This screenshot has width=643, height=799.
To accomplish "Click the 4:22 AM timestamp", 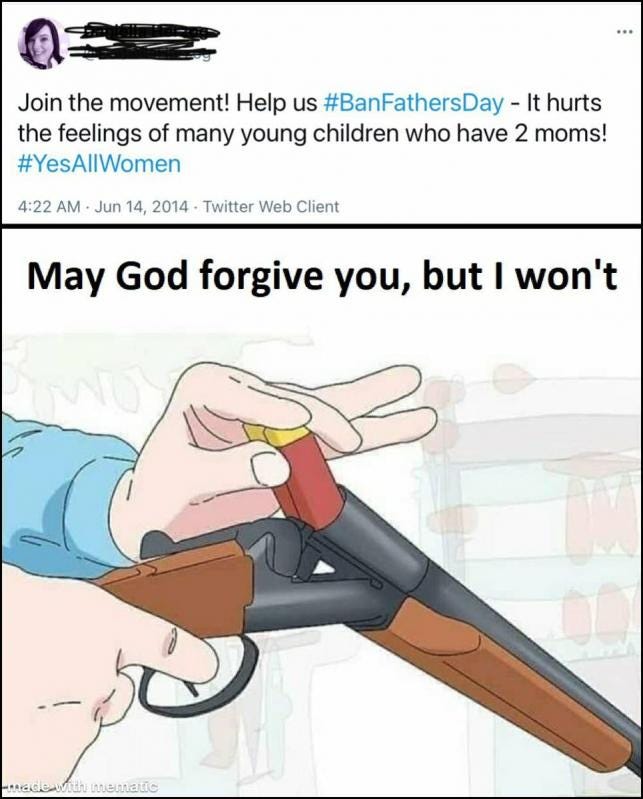I will pyautogui.click(x=49, y=206).
